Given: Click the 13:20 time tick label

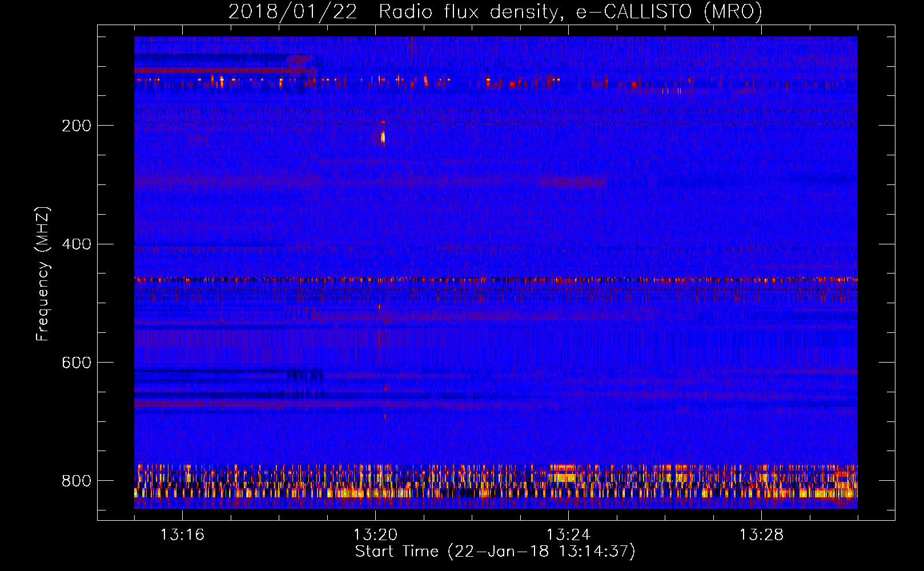Looking at the screenshot, I should pos(375,535).
